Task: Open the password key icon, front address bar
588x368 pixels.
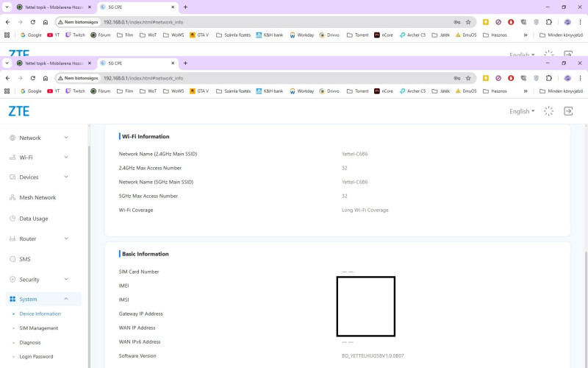Action: coord(456,78)
